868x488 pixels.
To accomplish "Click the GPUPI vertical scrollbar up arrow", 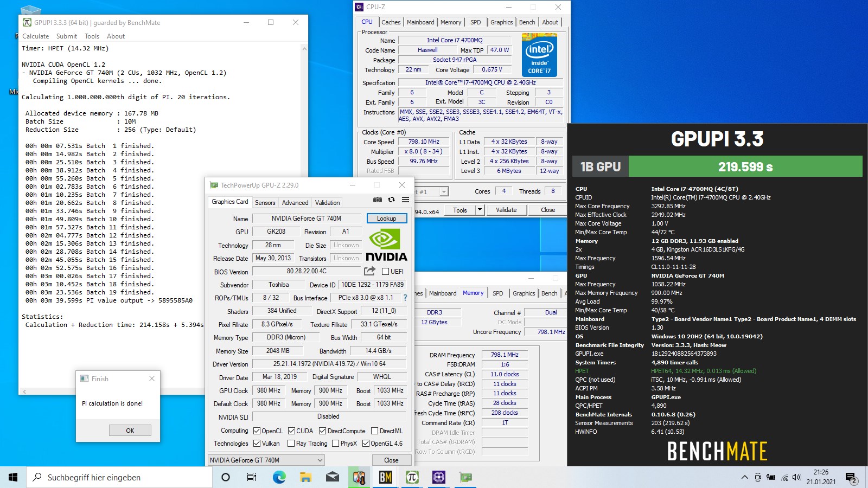I will (304, 49).
